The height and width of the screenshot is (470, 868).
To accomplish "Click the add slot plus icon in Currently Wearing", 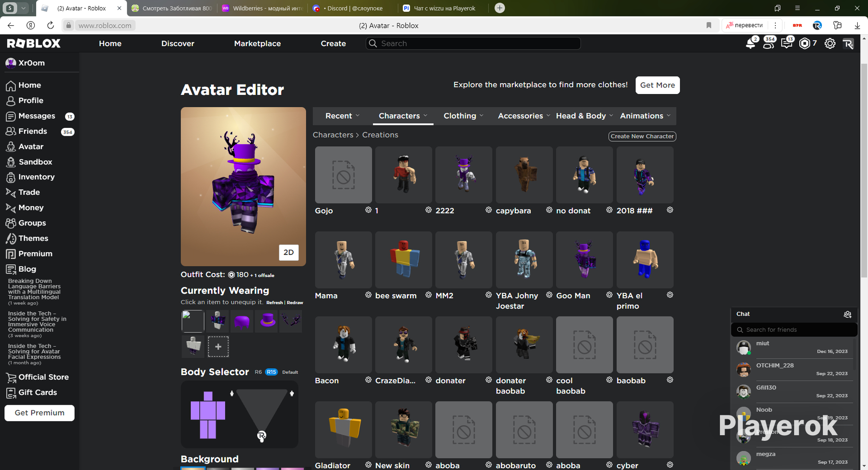I will click(218, 346).
